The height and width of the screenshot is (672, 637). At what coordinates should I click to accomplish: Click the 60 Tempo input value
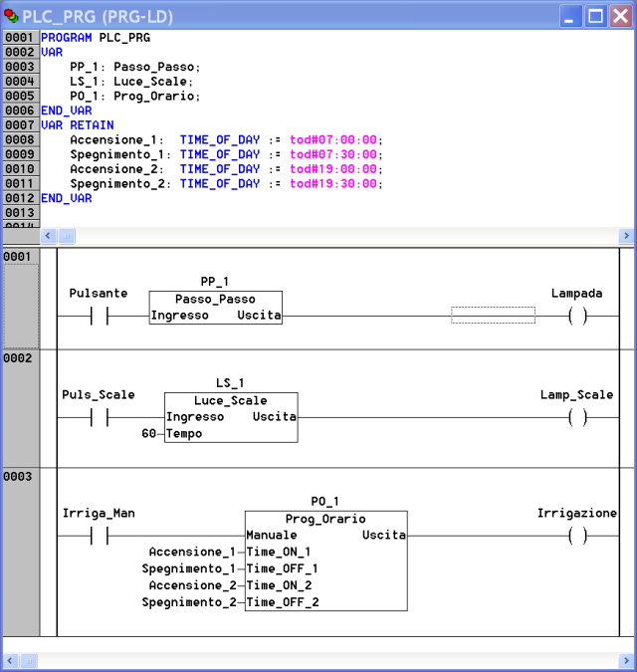click(x=149, y=434)
